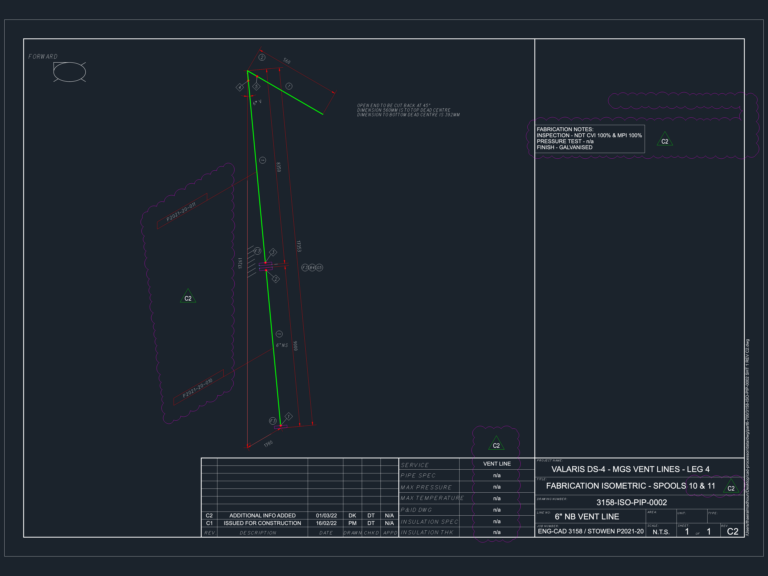The image size is (768, 576).
Task: Click the SERVICE field label
Action: [414, 465]
